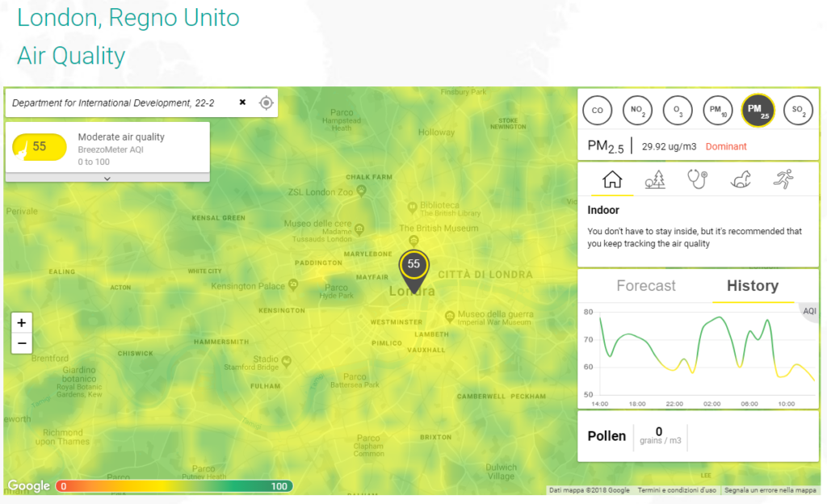The image size is (827, 504).
Task: Click the HAMMERSMITH map label
Action: 221,342
